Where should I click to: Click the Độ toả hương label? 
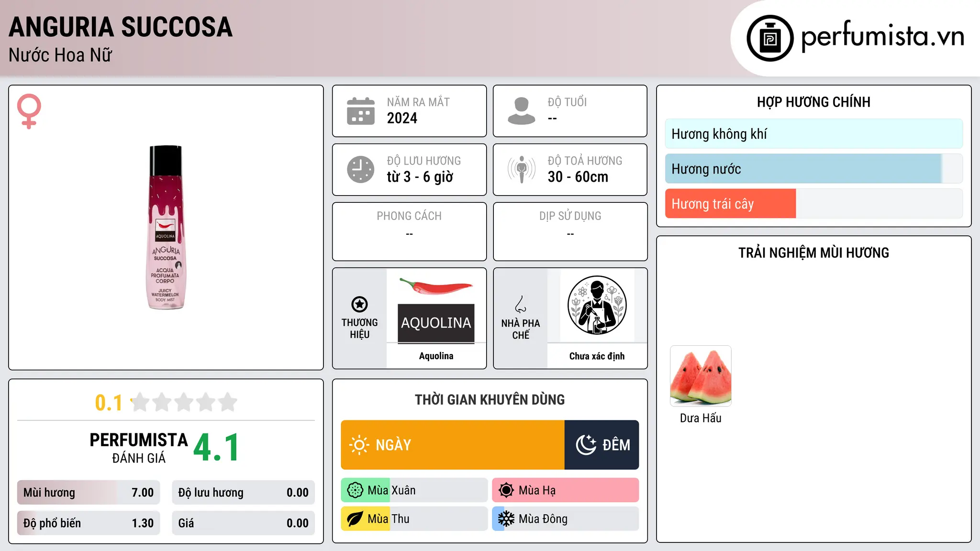(x=585, y=161)
